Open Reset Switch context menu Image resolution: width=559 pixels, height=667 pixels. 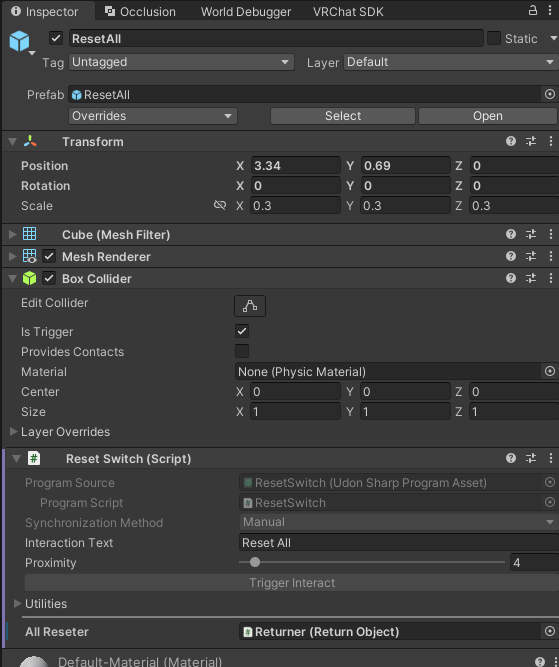pos(550,458)
